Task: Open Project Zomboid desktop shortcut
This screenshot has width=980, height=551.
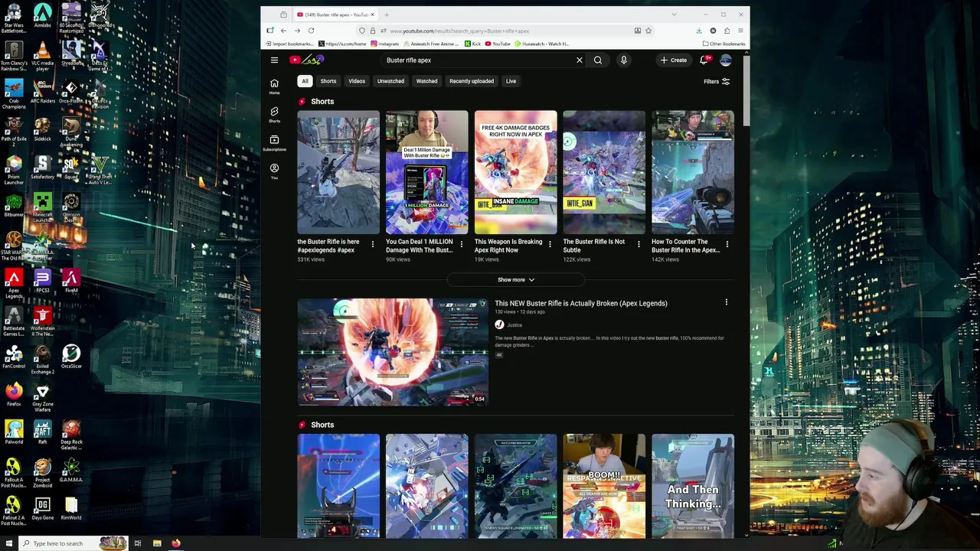Action: point(42,473)
